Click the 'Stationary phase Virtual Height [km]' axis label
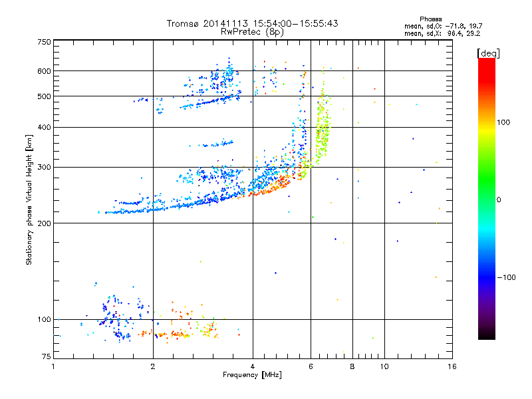The width and height of the screenshot is (532, 399). pos(29,199)
